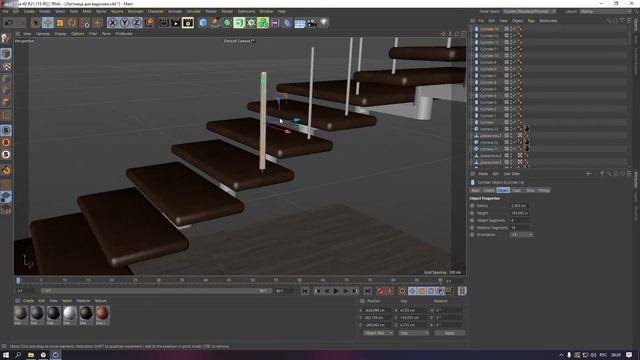
Task: Switch to the Phong attribute tab
Action: (544, 190)
